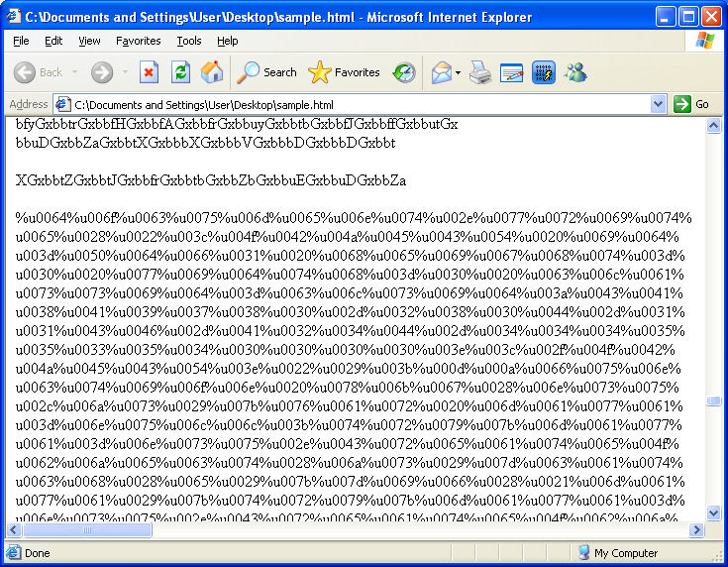Open the History icon in the toolbar

[x=404, y=72]
